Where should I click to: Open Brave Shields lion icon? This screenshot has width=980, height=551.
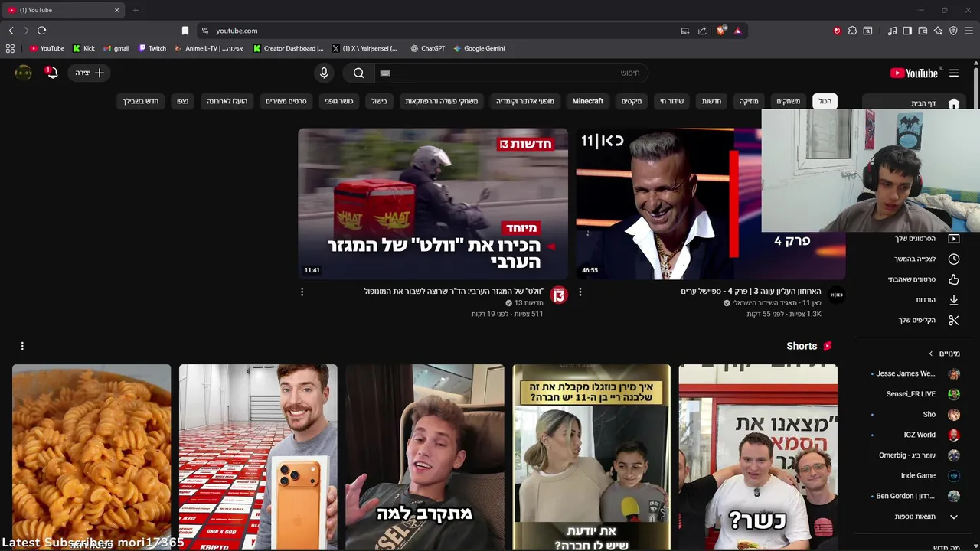[721, 31]
